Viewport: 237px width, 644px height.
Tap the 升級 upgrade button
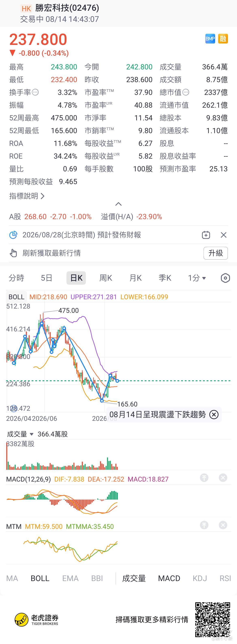click(x=216, y=253)
